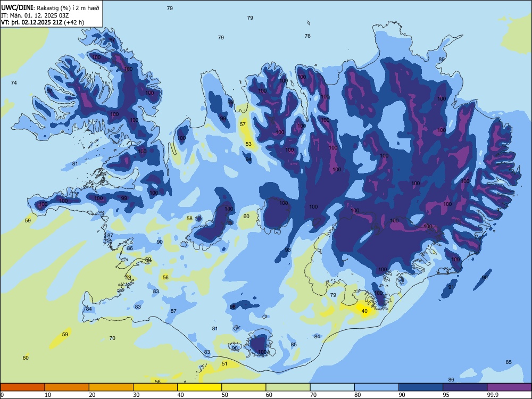Click the '51' humidity value on the map

[x=225, y=364]
